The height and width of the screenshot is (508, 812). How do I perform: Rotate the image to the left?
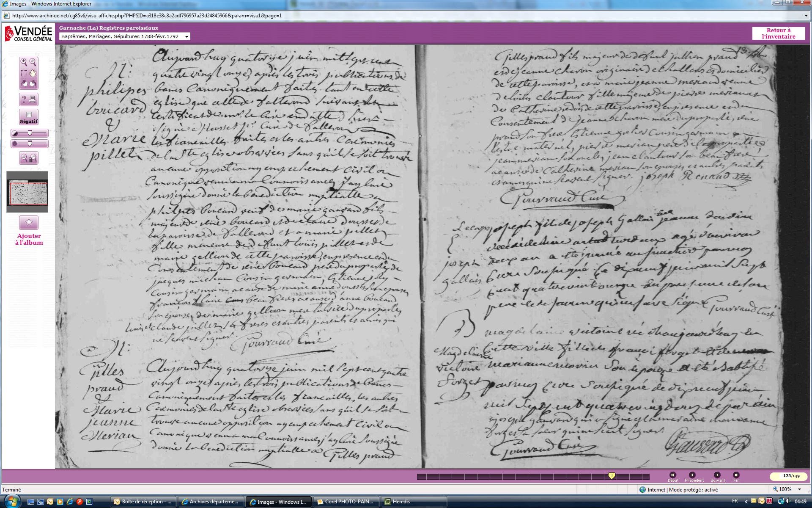point(25,84)
